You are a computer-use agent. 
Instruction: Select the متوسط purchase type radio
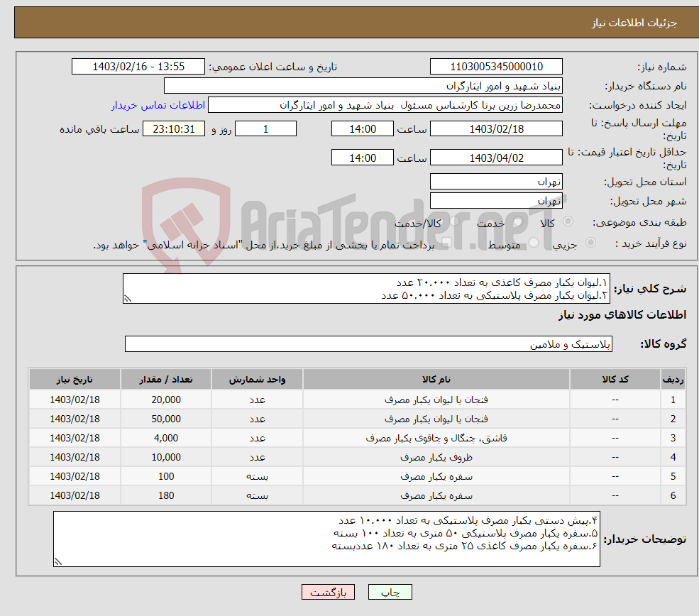coord(534,243)
